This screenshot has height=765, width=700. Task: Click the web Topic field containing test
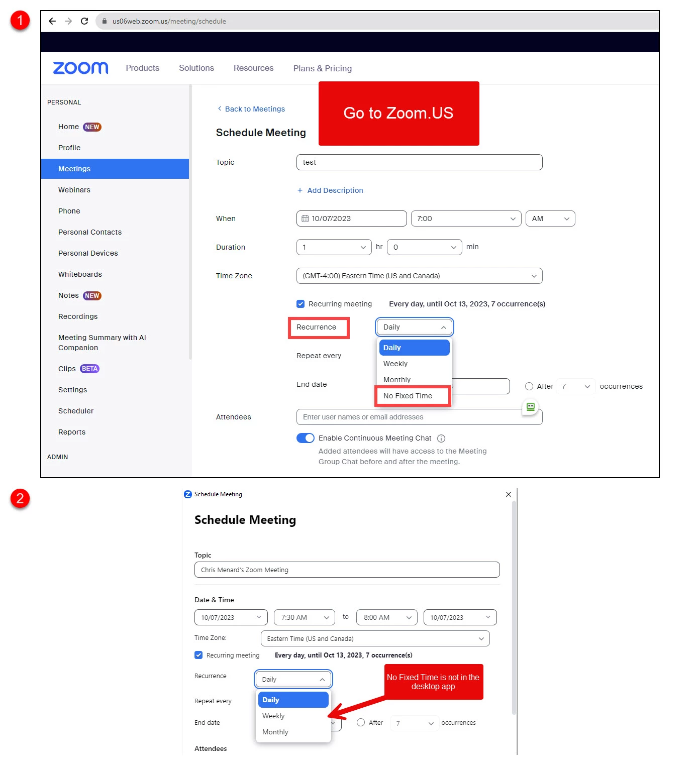pos(420,162)
